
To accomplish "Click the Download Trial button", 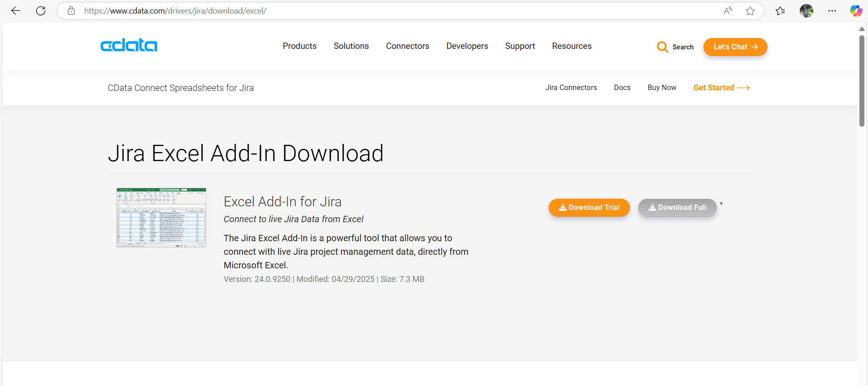I will (x=589, y=208).
